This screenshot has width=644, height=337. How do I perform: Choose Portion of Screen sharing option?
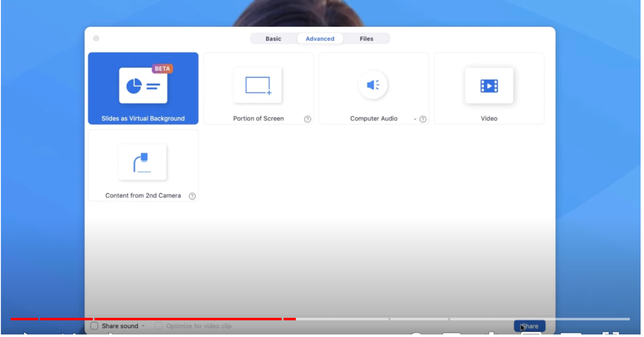(258, 89)
